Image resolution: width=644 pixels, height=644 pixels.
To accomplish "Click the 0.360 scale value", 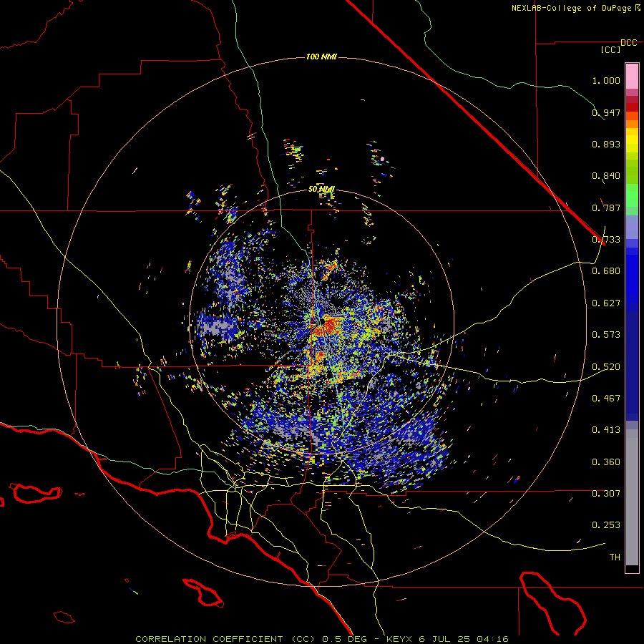I will point(606,462).
